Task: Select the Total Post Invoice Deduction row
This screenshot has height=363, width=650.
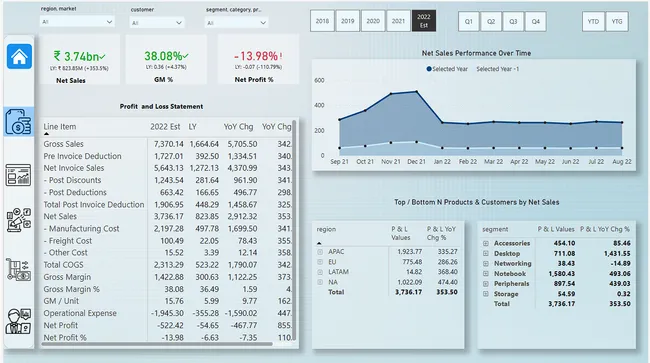Action: pyautogui.click(x=167, y=205)
